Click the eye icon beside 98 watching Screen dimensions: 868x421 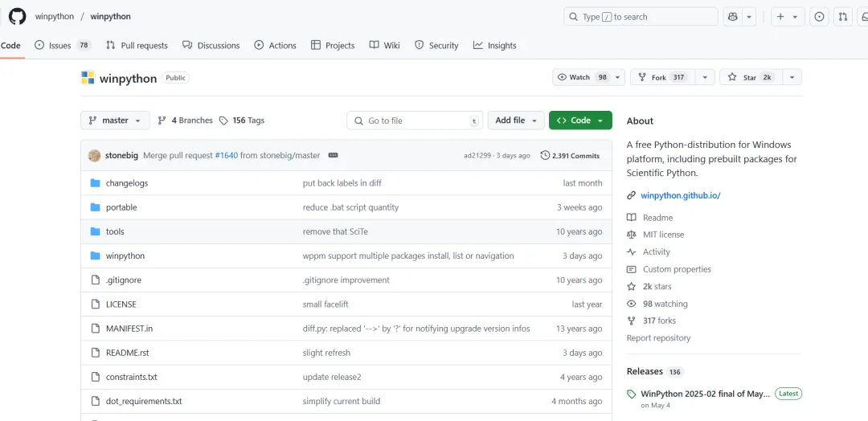coord(631,304)
